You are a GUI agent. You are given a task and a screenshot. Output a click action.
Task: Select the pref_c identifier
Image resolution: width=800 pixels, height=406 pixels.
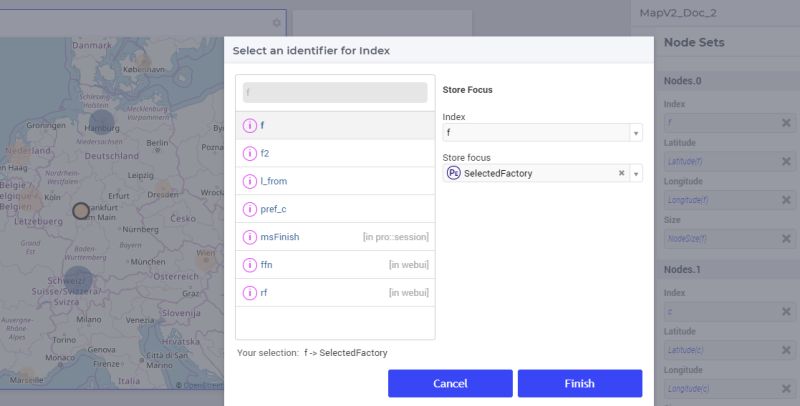[335, 209]
